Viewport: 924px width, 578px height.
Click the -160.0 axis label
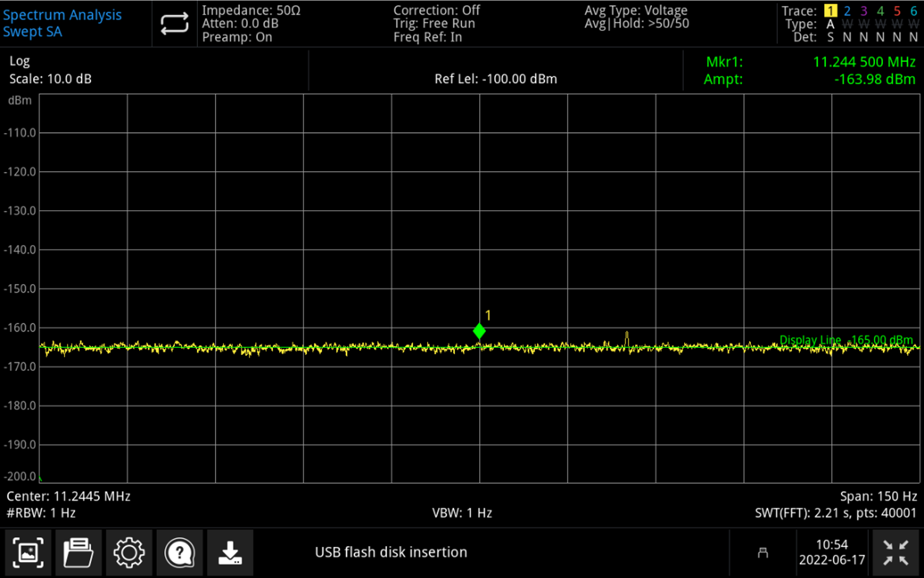[20, 327]
